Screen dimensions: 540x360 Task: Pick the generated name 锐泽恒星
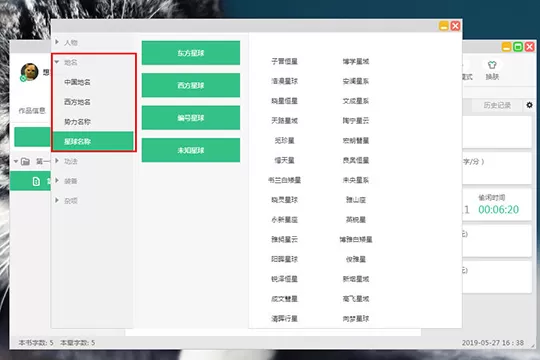click(284, 279)
